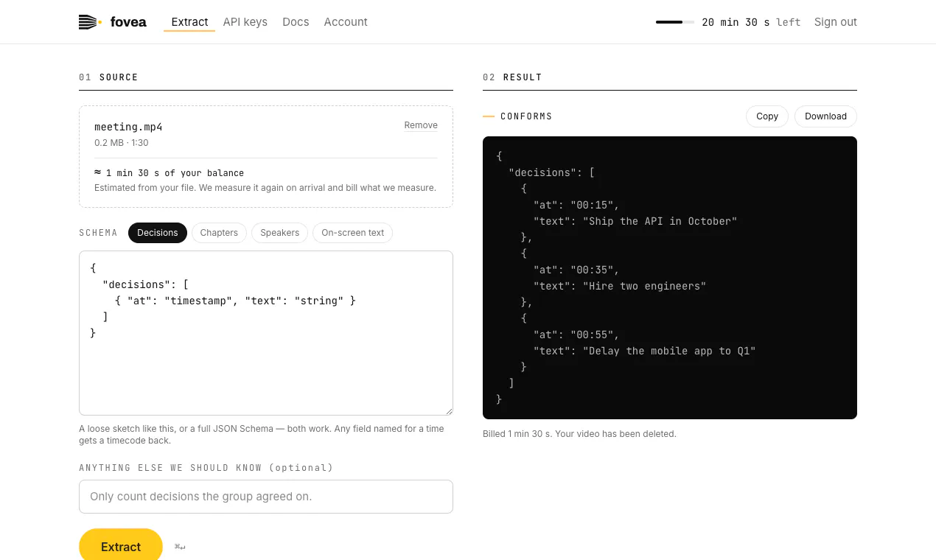The image size is (936, 560).
Task: Select the On-screen text schema preset
Action: pos(352,233)
